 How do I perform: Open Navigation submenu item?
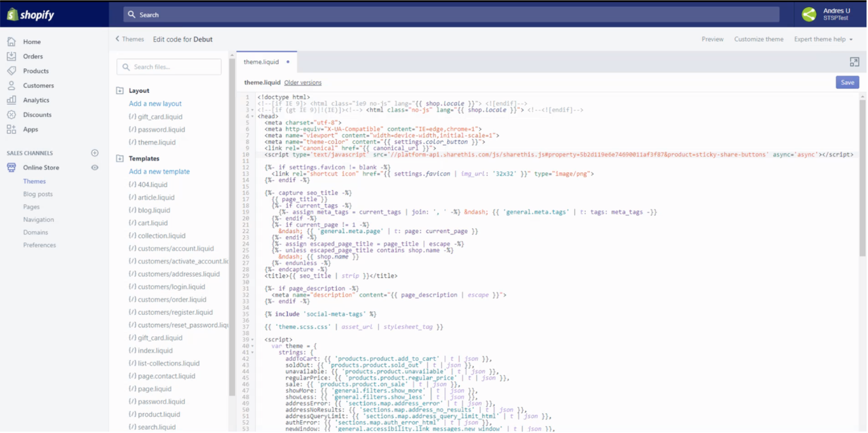38,220
